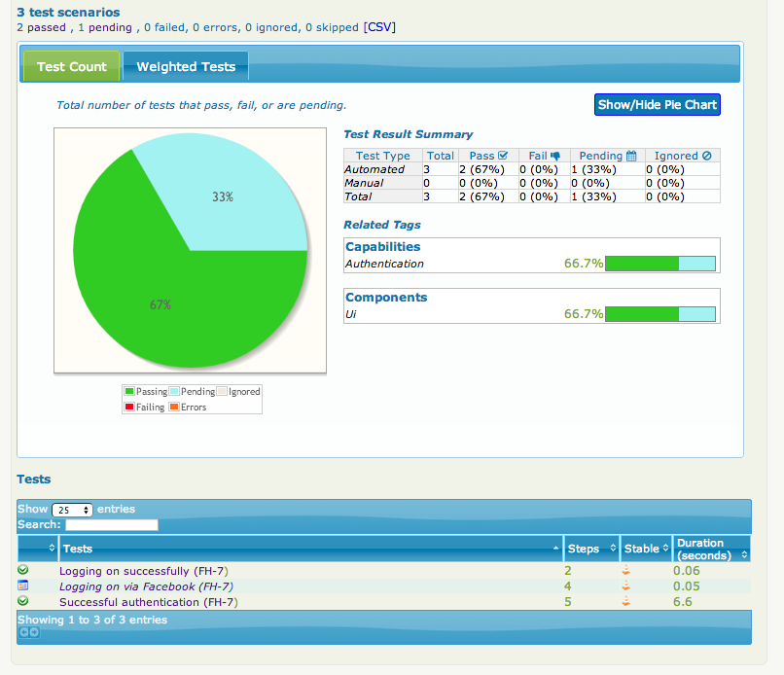
Task: Focus the Search input field
Action: pyautogui.click(x=111, y=525)
